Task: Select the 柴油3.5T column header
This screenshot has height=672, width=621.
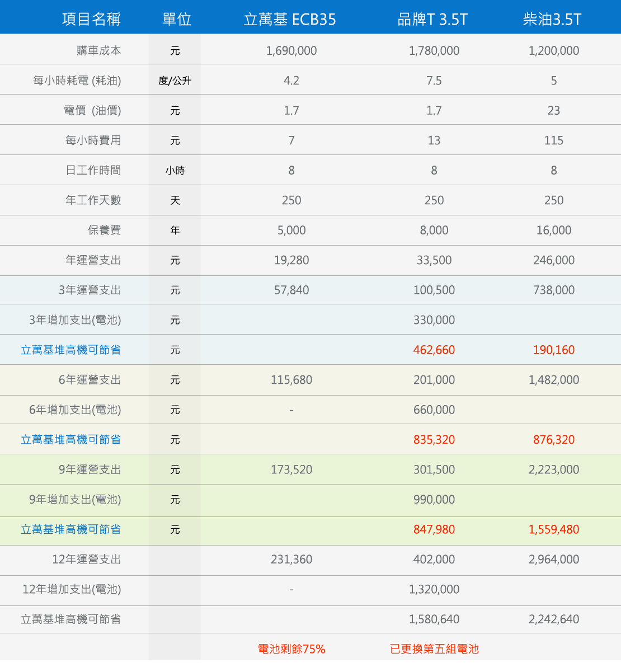Action: 552,20
